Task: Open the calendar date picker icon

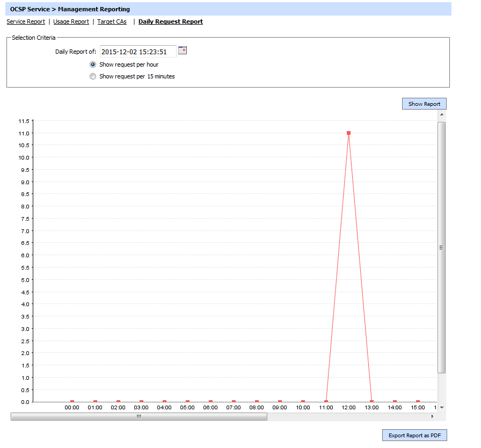Action: (x=183, y=50)
